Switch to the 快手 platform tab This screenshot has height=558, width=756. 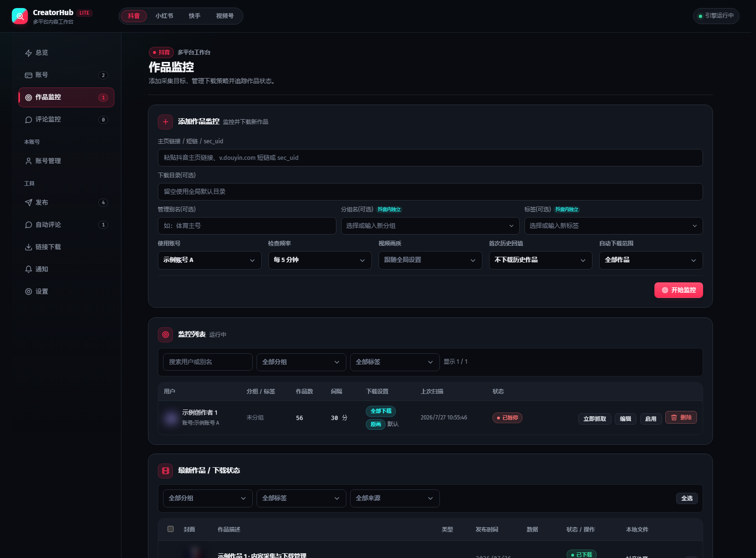pyautogui.click(x=195, y=16)
